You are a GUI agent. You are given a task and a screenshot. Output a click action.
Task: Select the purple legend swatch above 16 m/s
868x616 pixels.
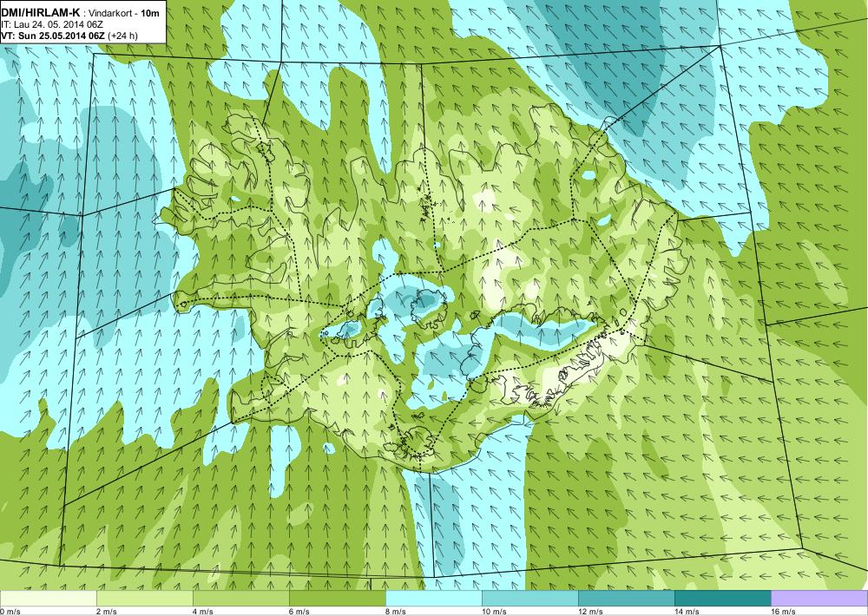[x=819, y=599]
